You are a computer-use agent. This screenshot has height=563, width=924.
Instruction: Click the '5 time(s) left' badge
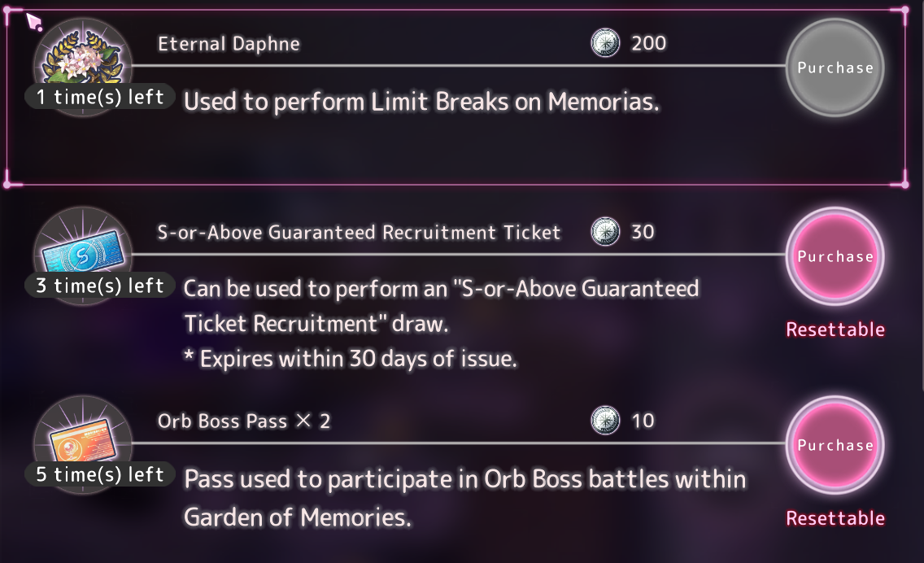(99, 474)
